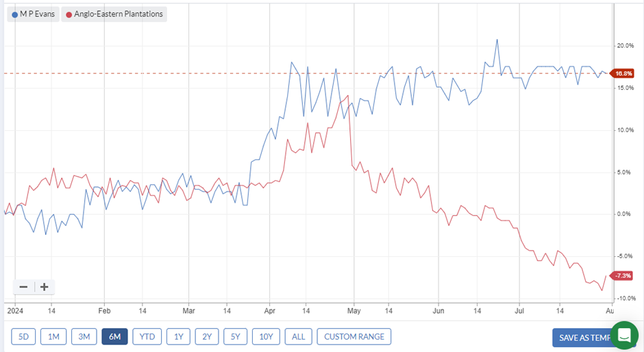Select the 10Y time range
Image resolution: width=644 pixels, height=352 pixels.
click(x=266, y=337)
